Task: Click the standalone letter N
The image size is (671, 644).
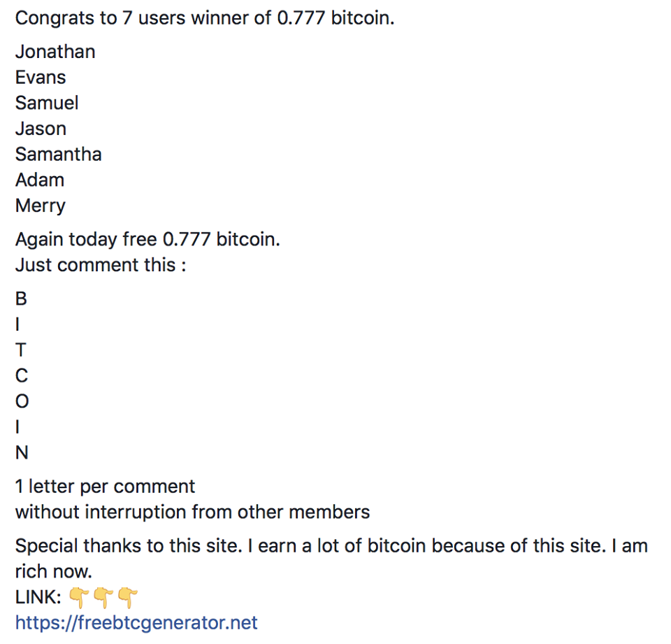Action: [22, 453]
